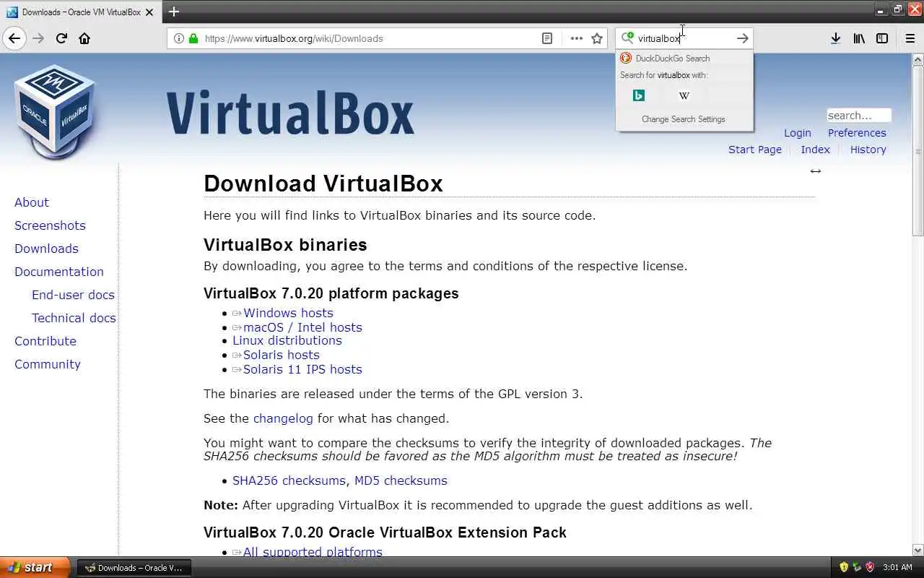Open the Firefox hamburger menu
The height and width of the screenshot is (578, 924).
(x=910, y=38)
